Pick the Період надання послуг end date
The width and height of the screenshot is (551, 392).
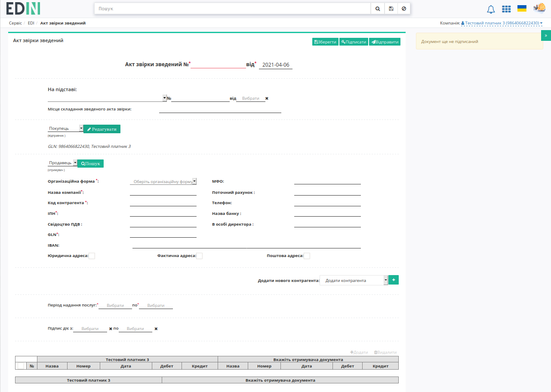(156, 306)
